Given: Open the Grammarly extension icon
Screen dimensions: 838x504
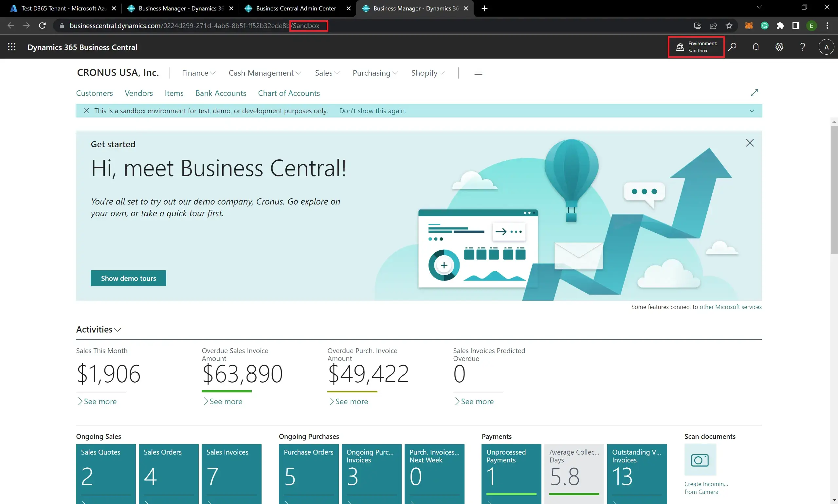Looking at the screenshot, I should pos(765,26).
